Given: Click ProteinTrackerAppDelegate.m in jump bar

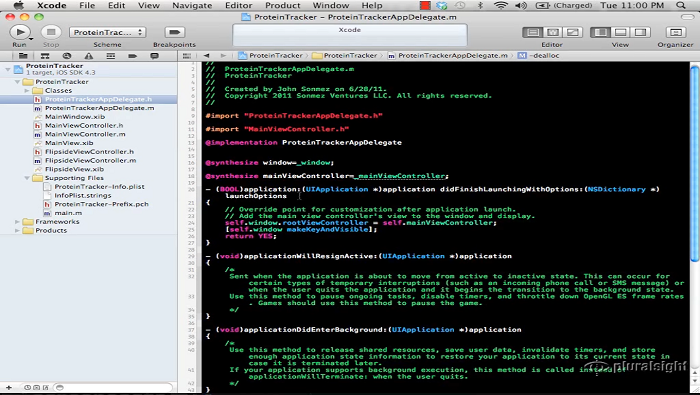Looking at the screenshot, I should coord(448,56).
